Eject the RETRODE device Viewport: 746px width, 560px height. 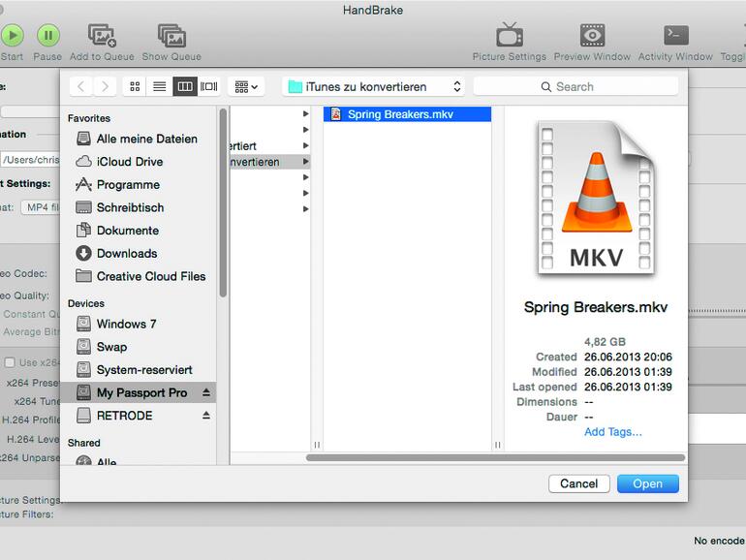[x=205, y=416]
